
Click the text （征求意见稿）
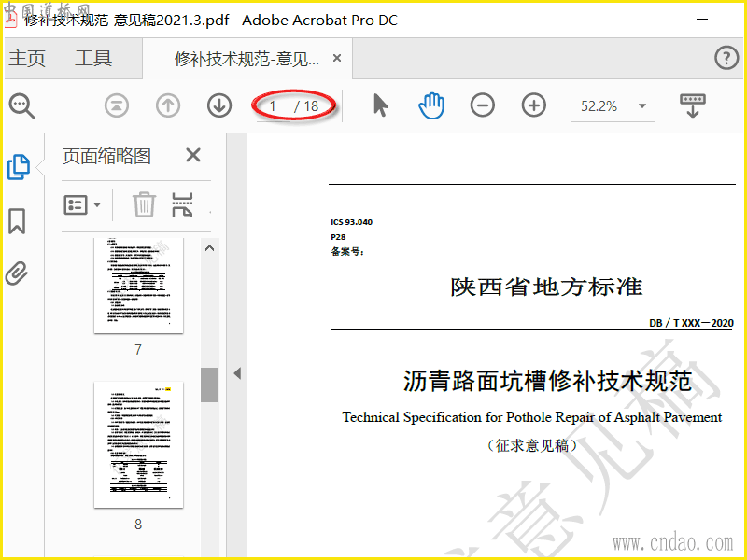tap(532, 446)
